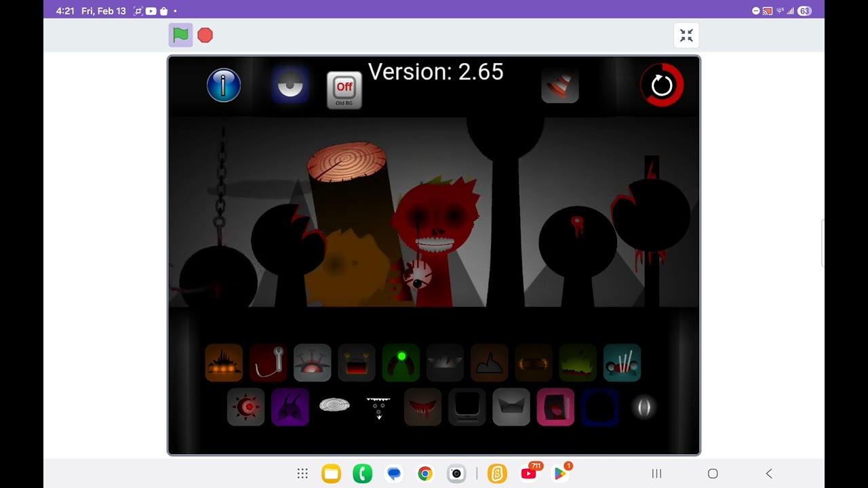Exit full screen mode with shrink arrows icon
Image resolution: width=868 pixels, height=488 pixels.
[686, 35]
